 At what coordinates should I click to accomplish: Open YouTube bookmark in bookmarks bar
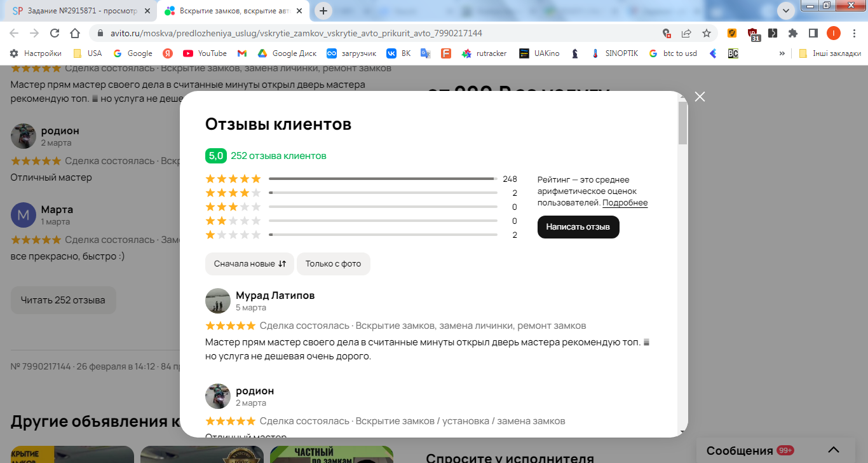pyautogui.click(x=205, y=53)
